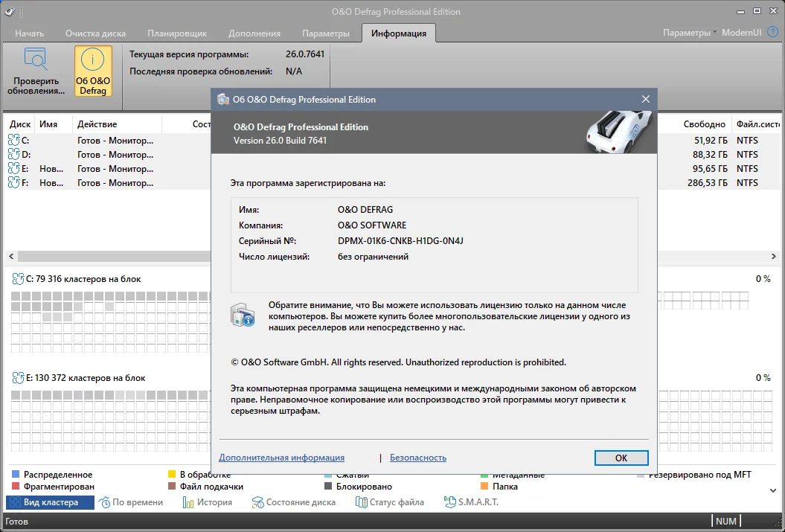
Task: Click the white car logo image
Action: [619, 131]
